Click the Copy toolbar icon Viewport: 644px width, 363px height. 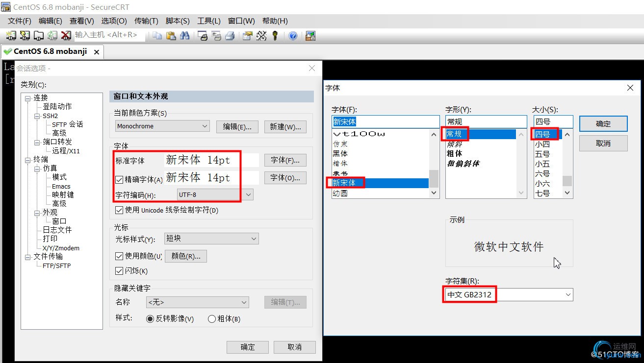(157, 35)
